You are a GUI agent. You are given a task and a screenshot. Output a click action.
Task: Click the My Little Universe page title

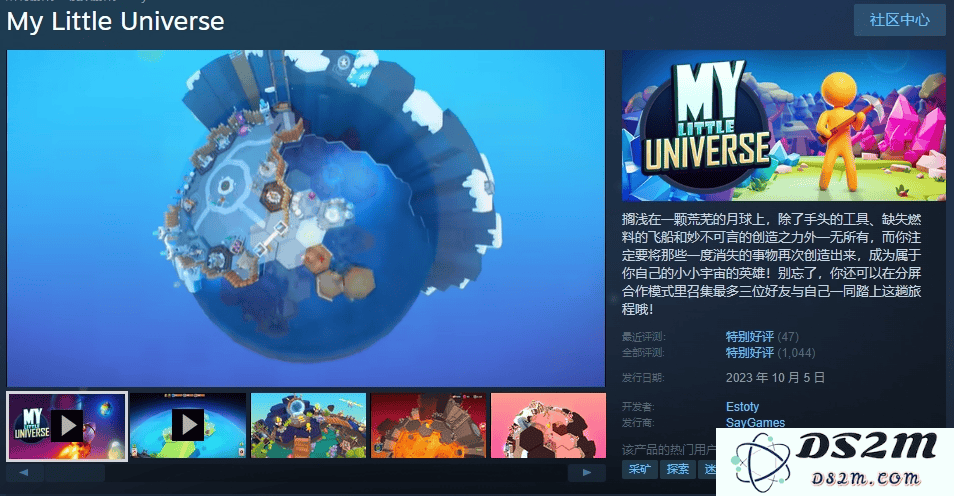click(116, 21)
